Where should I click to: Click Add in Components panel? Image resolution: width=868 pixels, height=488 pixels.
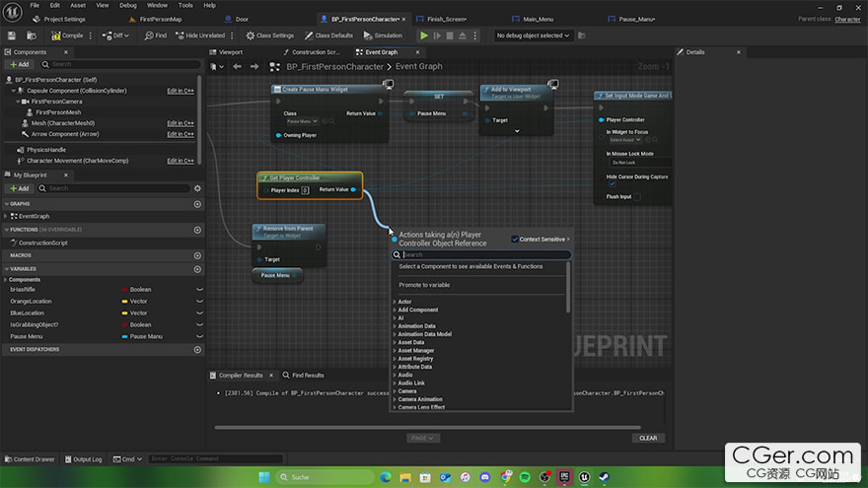coord(20,64)
